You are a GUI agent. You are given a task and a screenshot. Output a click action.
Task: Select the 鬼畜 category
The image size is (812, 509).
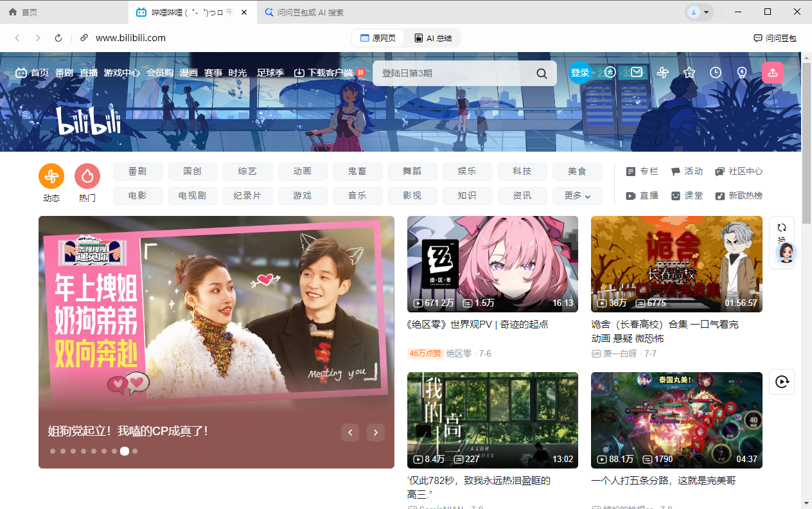(x=357, y=171)
